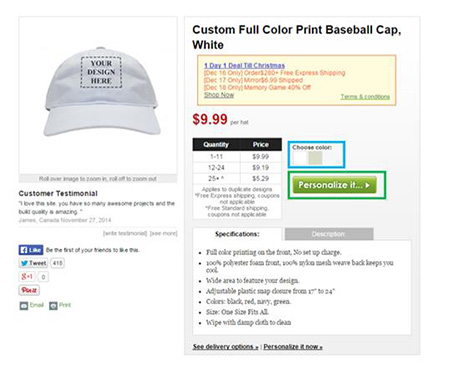This screenshot has height=385, width=450.
Task: Click the Email envelope icon
Action: click(24, 305)
